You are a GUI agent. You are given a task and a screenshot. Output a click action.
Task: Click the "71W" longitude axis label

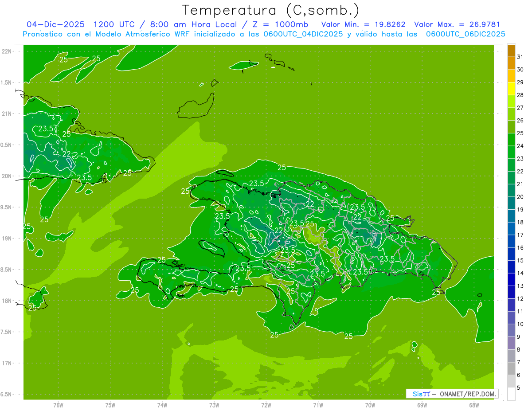coord(318,405)
